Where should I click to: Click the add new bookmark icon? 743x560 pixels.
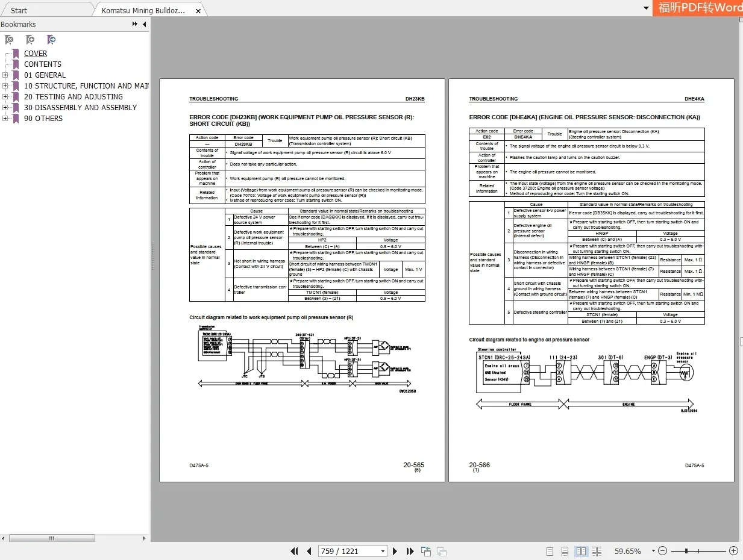tap(30, 40)
